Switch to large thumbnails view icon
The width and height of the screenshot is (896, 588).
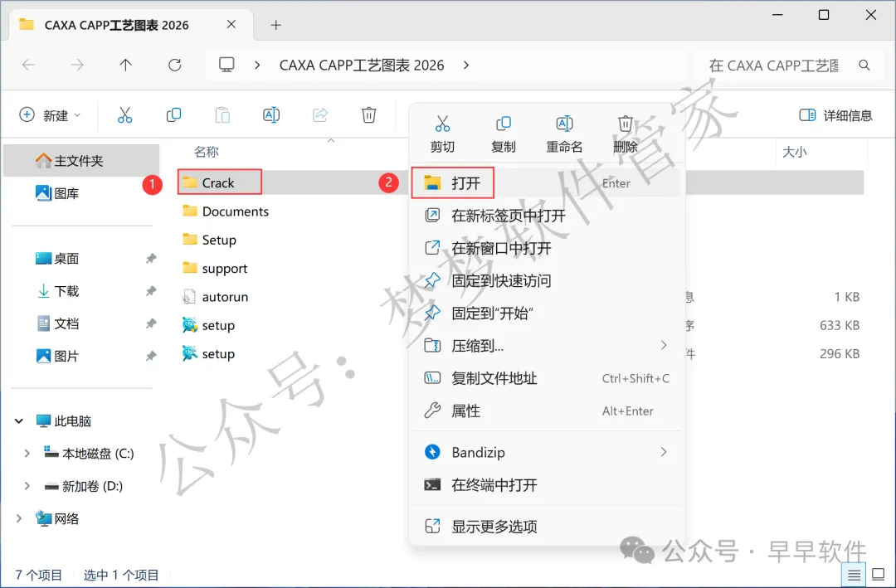879,574
